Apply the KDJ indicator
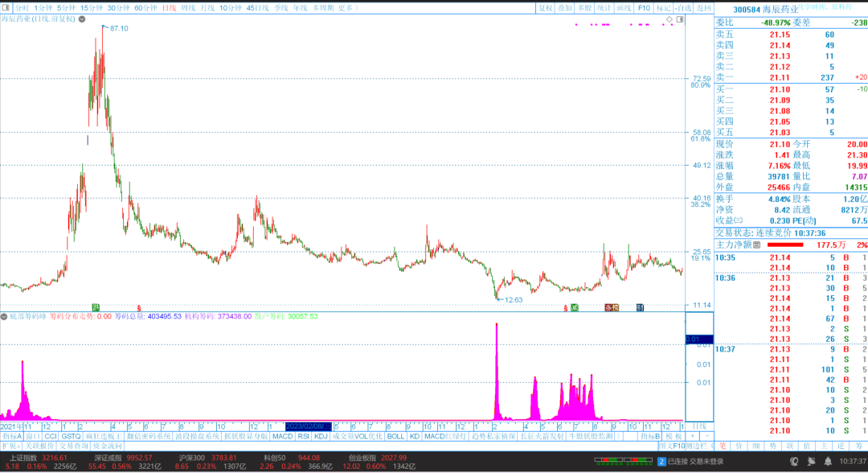 [321, 437]
